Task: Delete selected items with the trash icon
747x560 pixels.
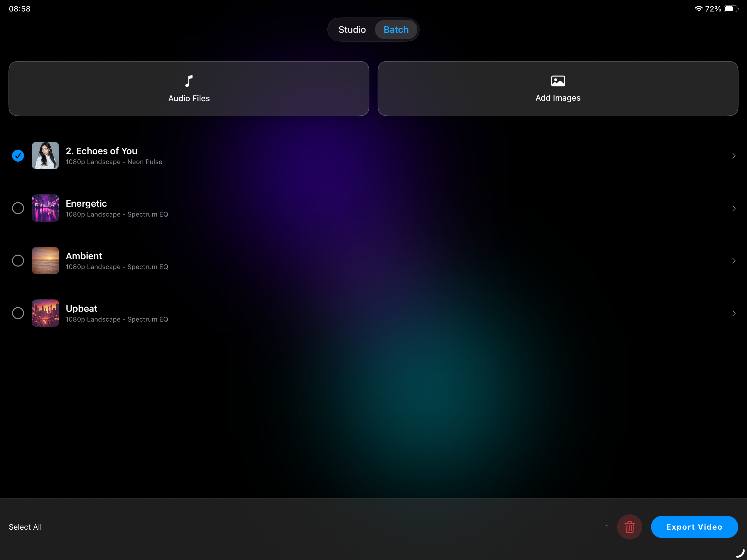Action: [x=629, y=527]
